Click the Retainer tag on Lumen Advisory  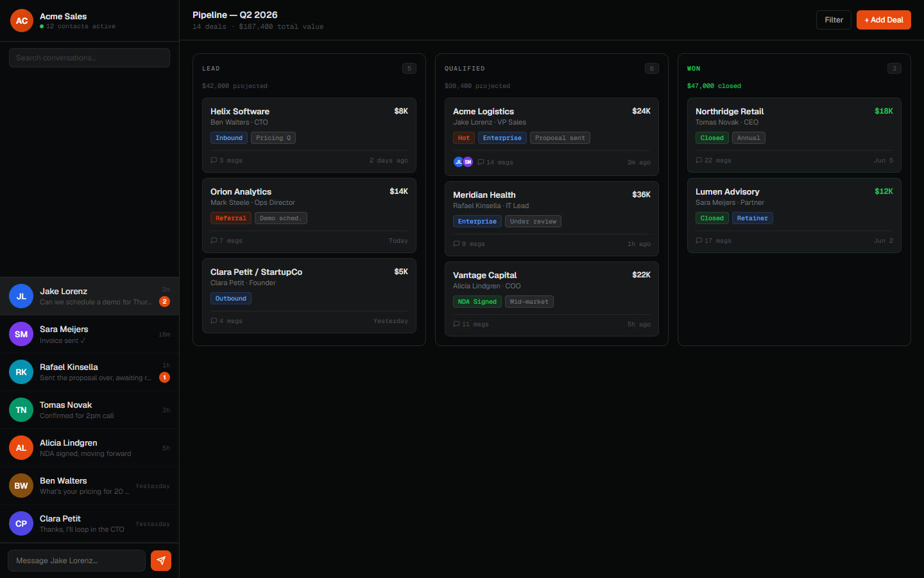[x=753, y=218]
